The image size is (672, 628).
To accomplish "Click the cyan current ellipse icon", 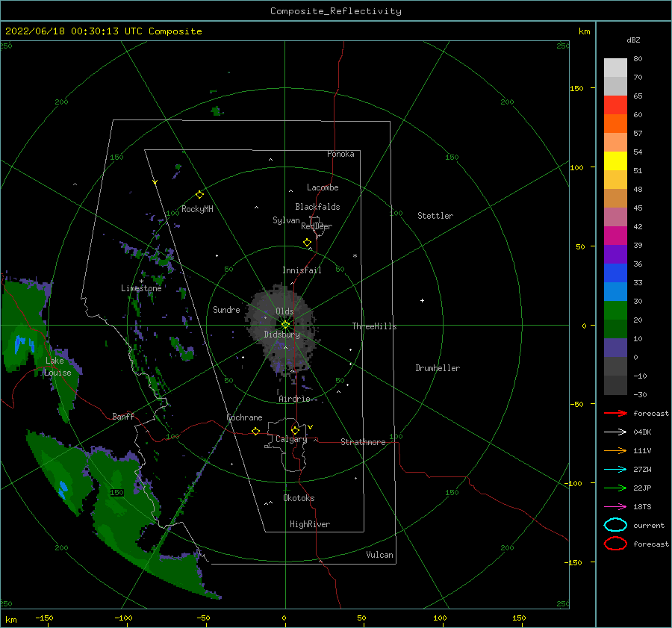I will point(615,525).
